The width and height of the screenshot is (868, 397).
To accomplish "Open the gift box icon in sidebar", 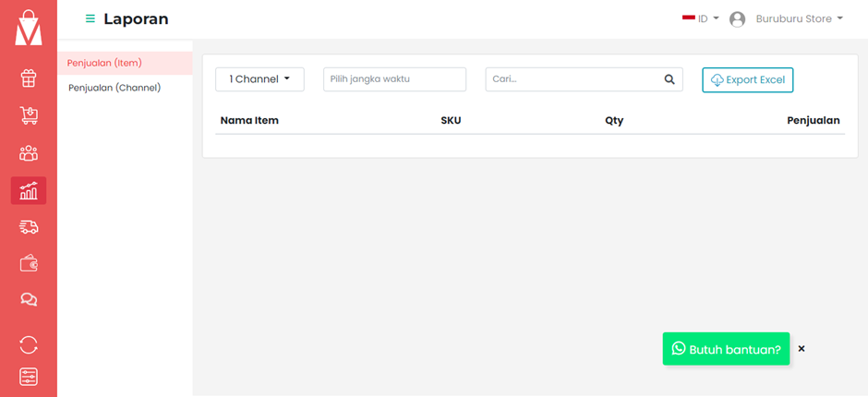I will pyautogui.click(x=29, y=78).
